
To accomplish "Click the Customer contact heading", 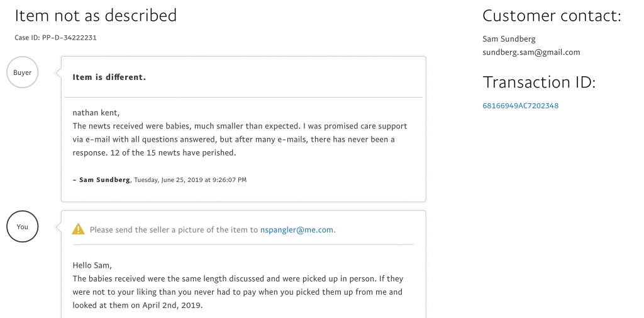I will tap(552, 16).
